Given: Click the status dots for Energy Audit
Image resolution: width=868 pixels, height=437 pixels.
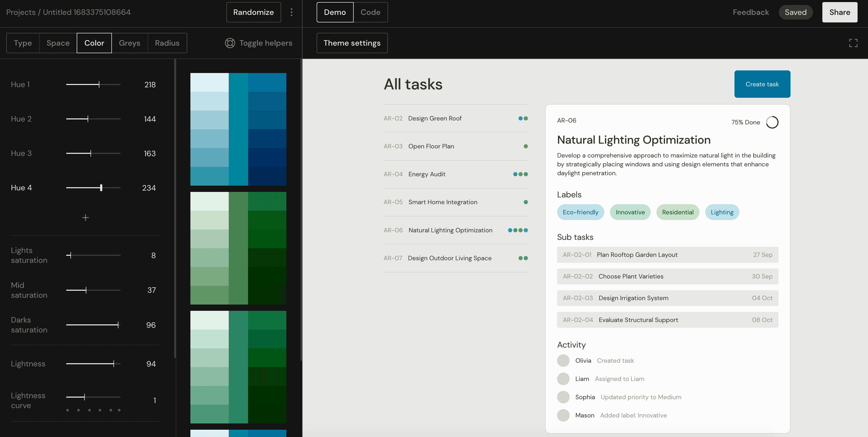Looking at the screenshot, I should tap(520, 174).
